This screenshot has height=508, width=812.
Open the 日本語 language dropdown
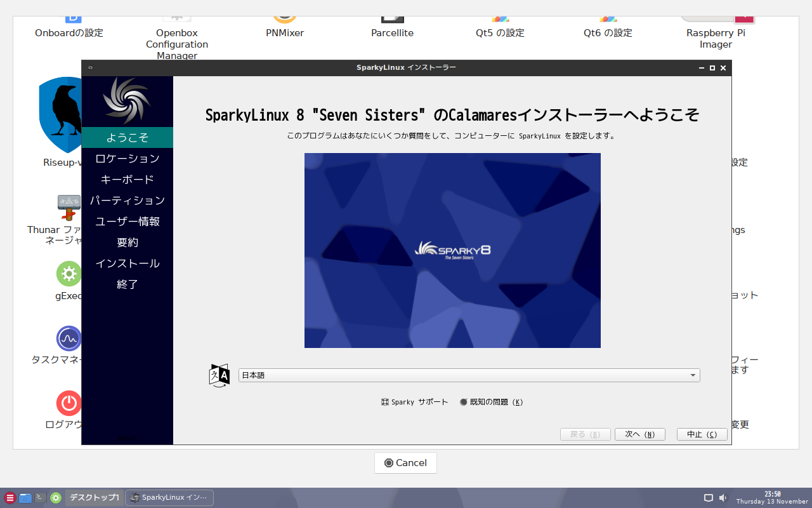click(469, 375)
